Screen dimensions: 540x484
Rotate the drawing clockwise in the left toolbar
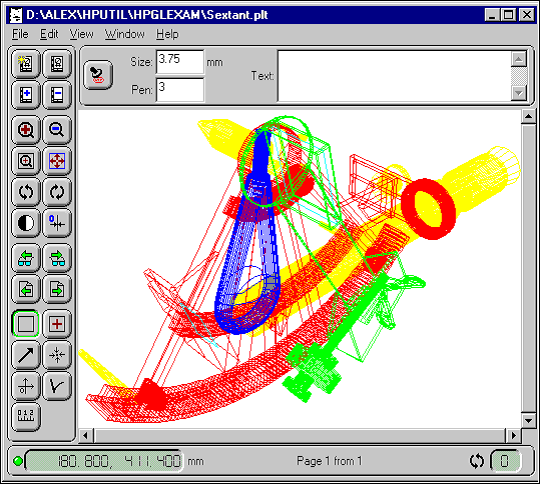[x=57, y=192]
